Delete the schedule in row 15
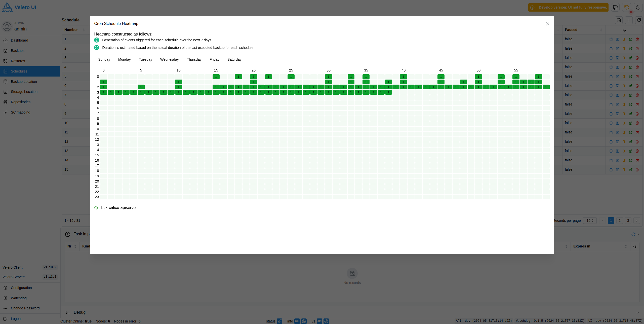Image resolution: width=644 pixels, height=324 pixels. 637,170
